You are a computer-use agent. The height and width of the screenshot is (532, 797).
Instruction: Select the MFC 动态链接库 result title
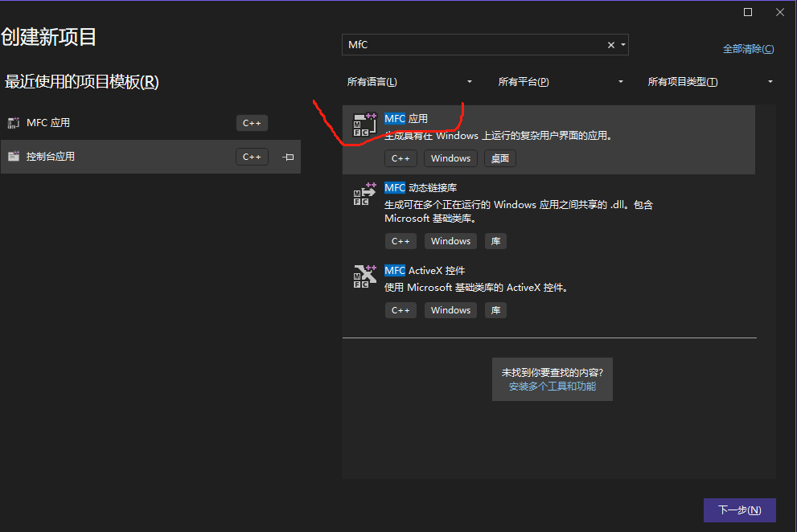[421, 187]
